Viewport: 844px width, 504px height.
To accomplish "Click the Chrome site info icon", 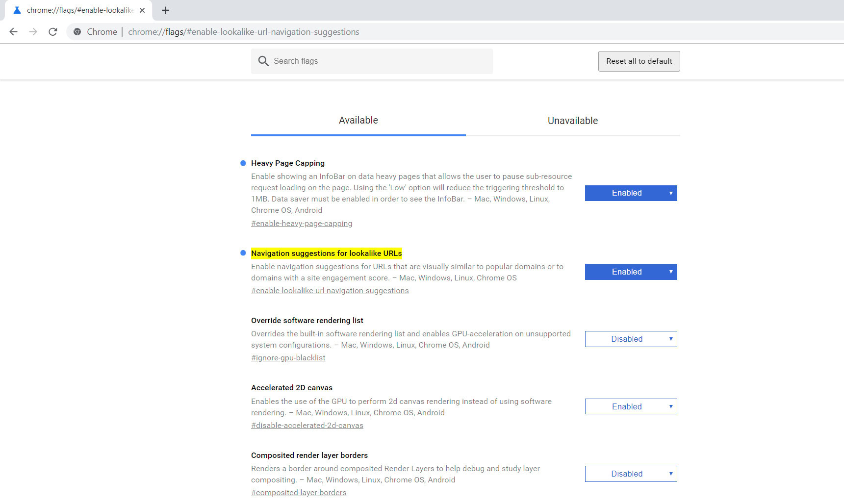I will click(77, 32).
